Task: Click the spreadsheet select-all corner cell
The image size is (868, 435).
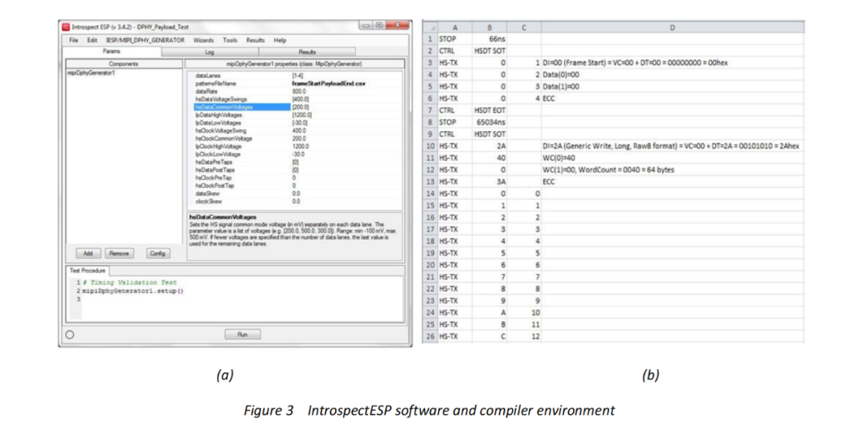Action: [430, 27]
